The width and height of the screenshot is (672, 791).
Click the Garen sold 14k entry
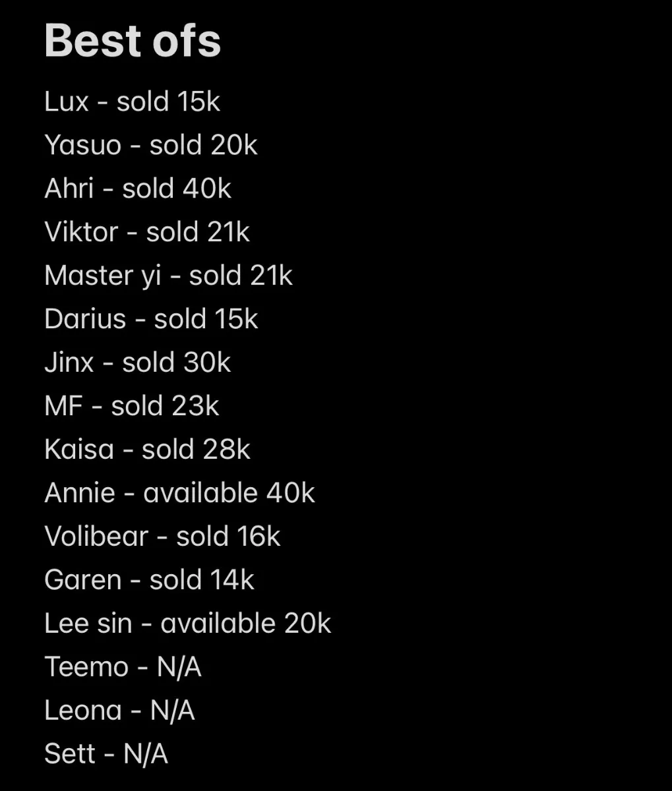(149, 580)
